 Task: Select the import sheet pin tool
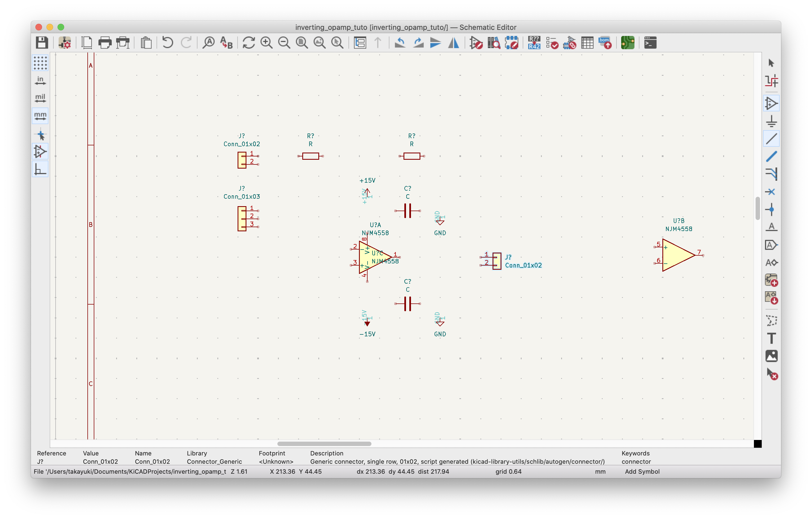771,298
